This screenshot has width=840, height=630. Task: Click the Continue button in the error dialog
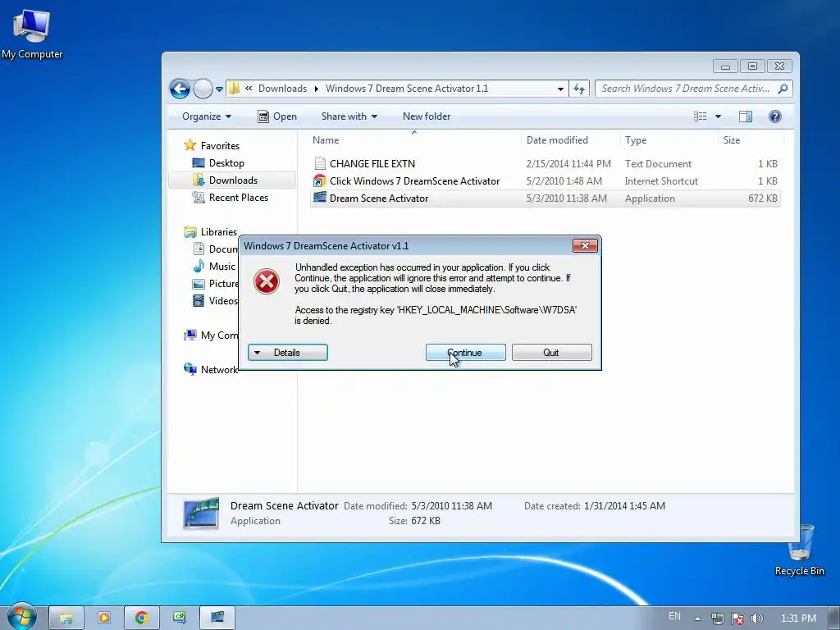tap(465, 353)
